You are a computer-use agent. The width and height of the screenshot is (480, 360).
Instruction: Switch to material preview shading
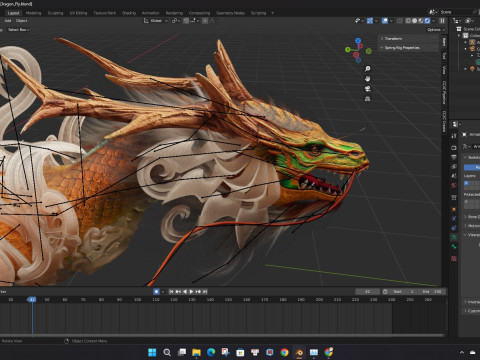click(x=421, y=21)
